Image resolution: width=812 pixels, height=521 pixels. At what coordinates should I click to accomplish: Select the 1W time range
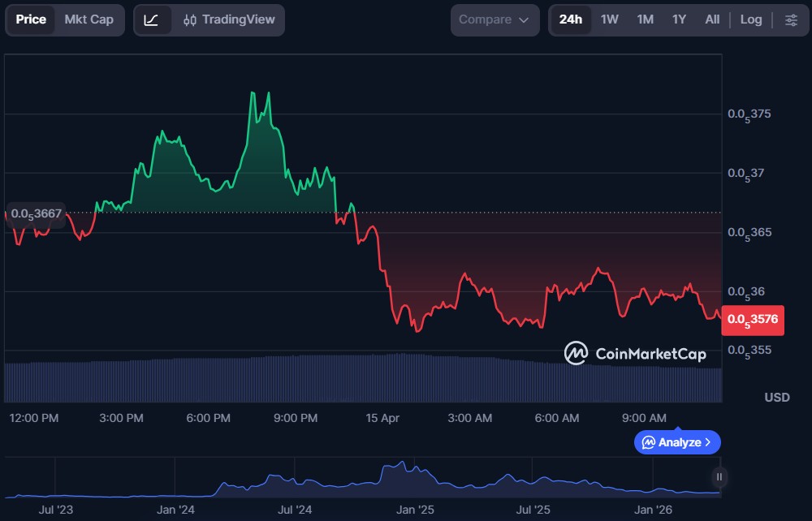click(609, 19)
